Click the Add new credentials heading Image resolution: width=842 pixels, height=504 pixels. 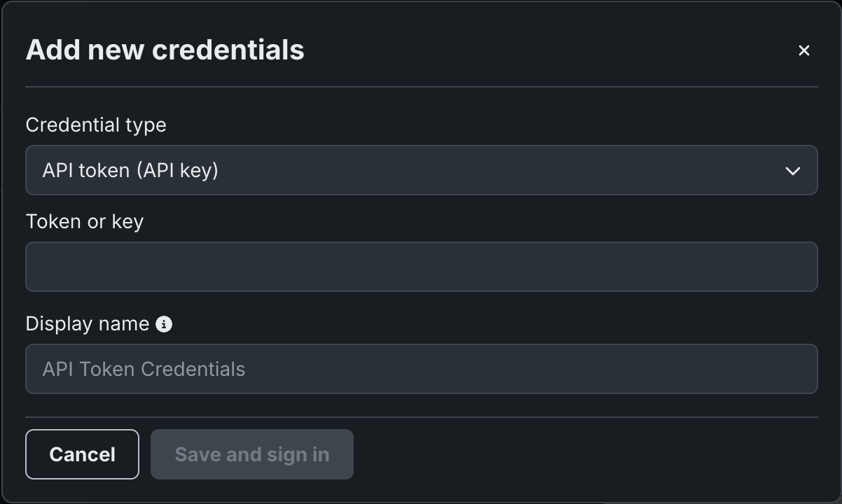click(x=165, y=50)
